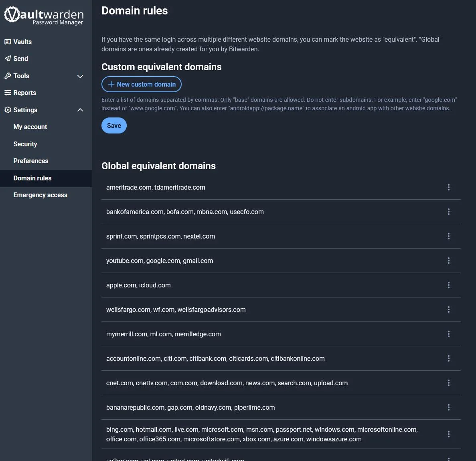Collapse the Settings section chevron
Viewport: 476px width, 461px height.
coord(80,110)
